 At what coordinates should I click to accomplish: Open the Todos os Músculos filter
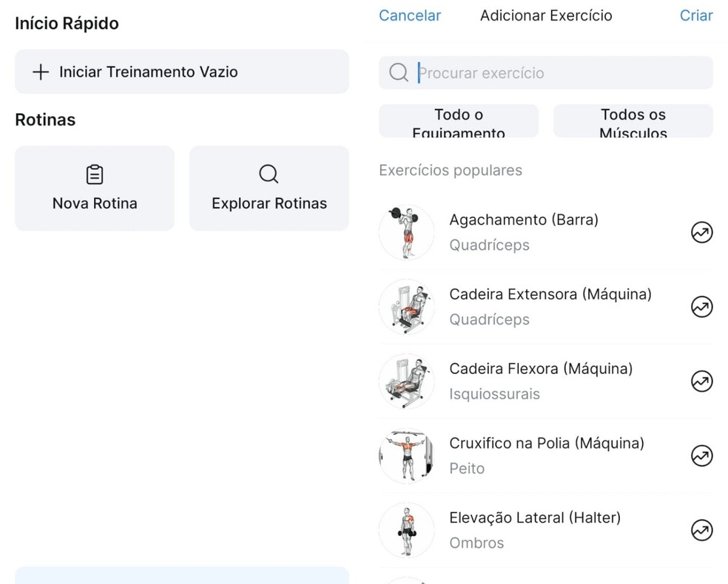pyautogui.click(x=633, y=121)
